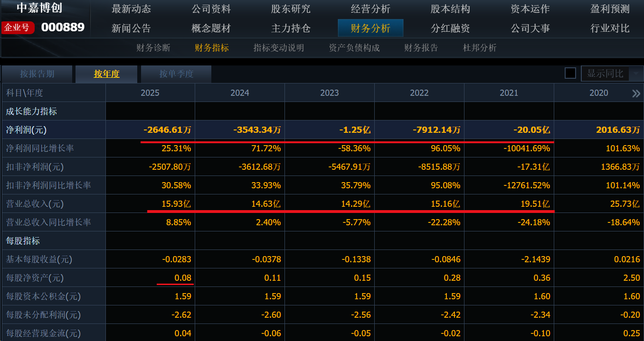Screen dimensions: 644x341
Task: Click the 营业总收入(元) row label
Action: [x=35, y=204]
